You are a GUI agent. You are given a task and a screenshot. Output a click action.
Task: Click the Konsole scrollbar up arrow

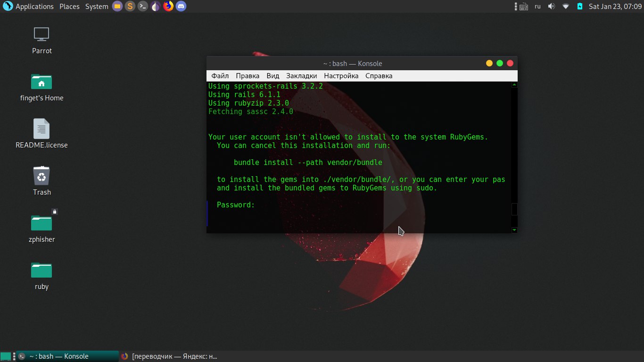coord(514,85)
